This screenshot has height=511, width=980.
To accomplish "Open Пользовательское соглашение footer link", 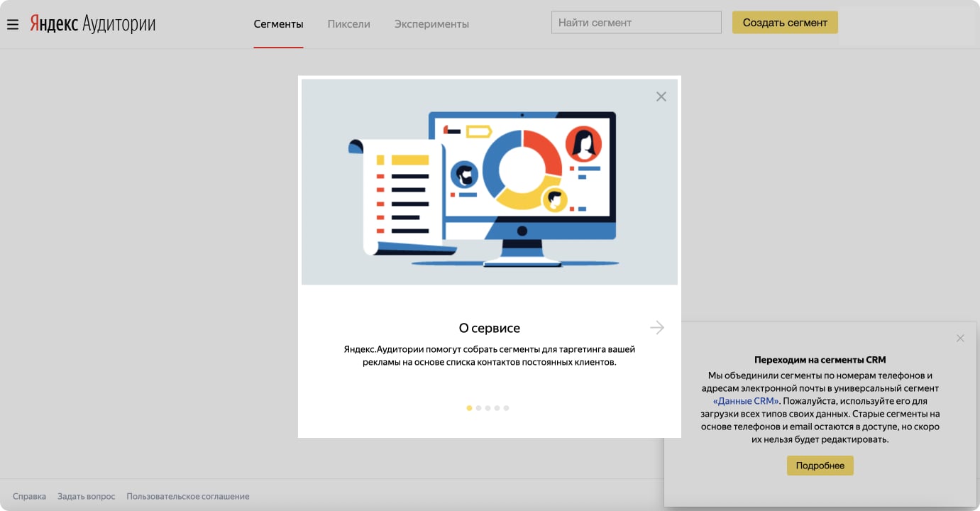I will (188, 496).
